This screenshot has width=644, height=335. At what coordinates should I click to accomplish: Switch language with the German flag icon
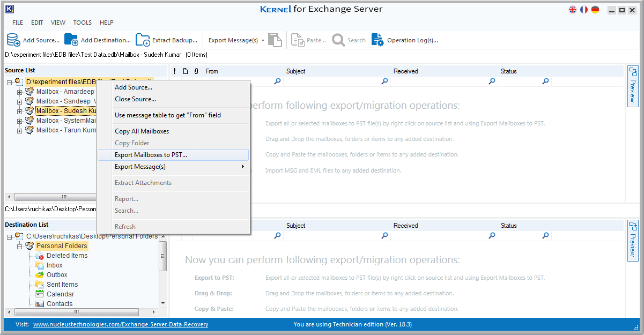pos(595,10)
